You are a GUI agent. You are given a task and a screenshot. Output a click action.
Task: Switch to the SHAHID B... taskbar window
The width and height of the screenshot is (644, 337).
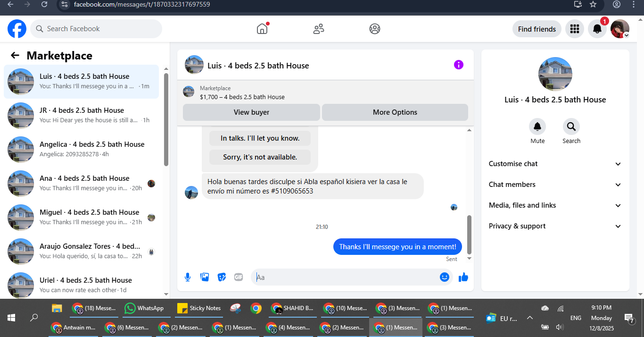(293, 308)
